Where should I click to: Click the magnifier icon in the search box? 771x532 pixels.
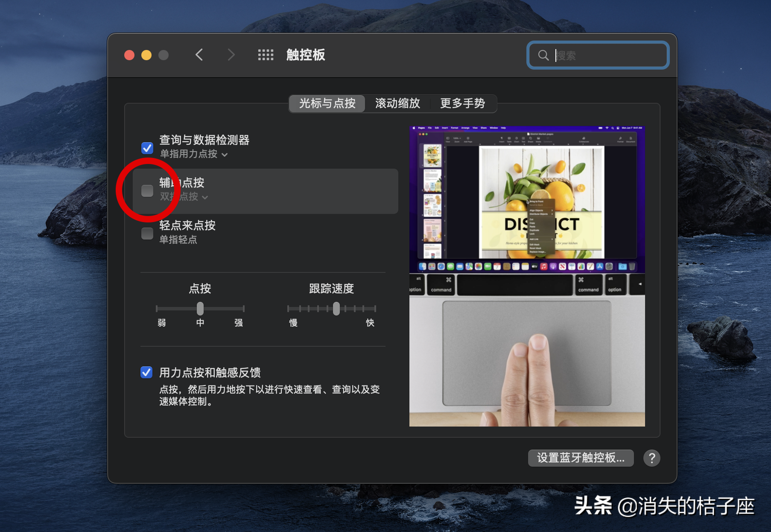[x=543, y=55]
